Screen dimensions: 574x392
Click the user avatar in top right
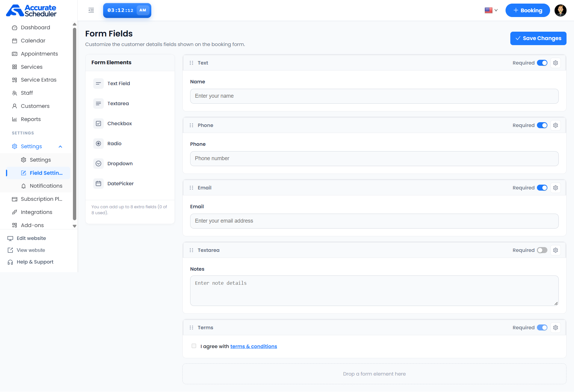coord(560,10)
